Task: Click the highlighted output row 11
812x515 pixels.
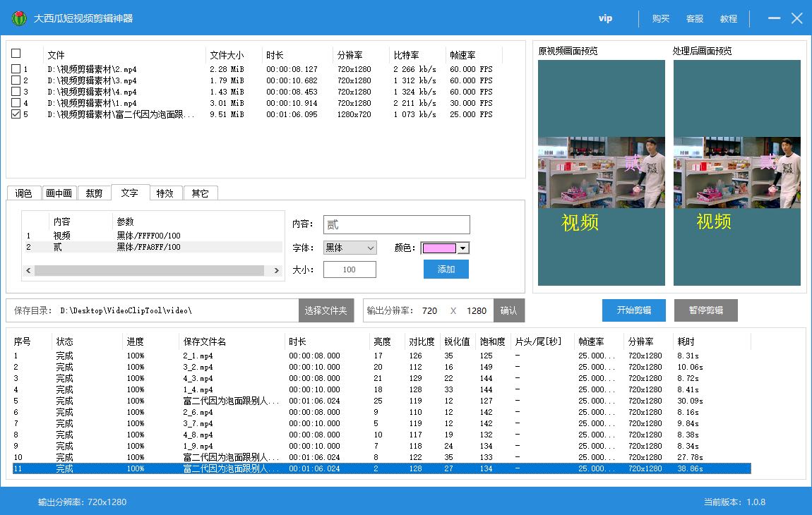Action: 382,468
